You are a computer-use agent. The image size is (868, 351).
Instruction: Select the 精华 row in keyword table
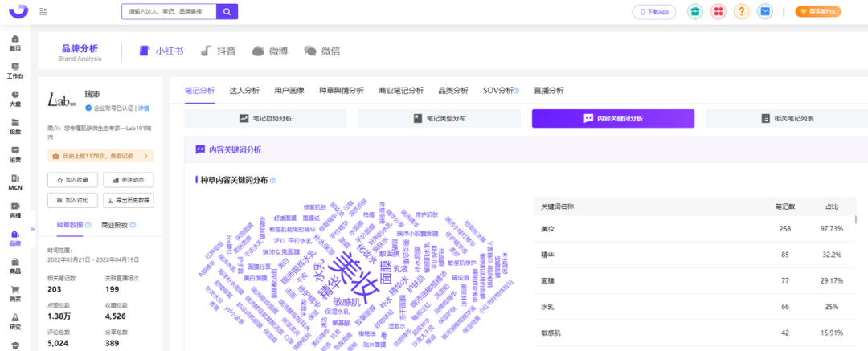tap(694, 255)
